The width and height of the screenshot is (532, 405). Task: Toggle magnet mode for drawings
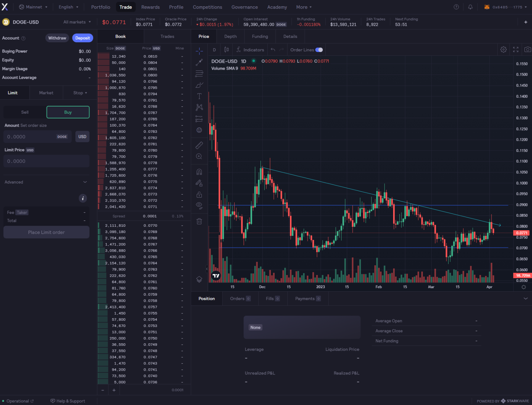(x=199, y=172)
